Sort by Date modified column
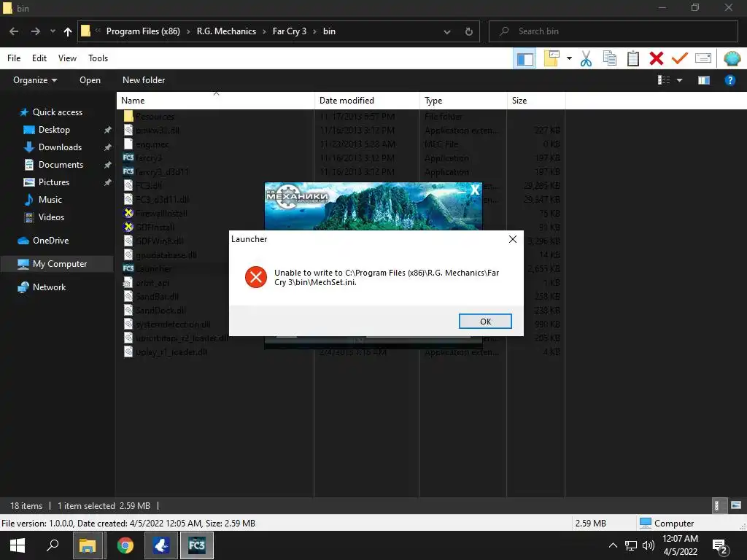The height and width of the screenshot is (560, 747). (367, 101)
